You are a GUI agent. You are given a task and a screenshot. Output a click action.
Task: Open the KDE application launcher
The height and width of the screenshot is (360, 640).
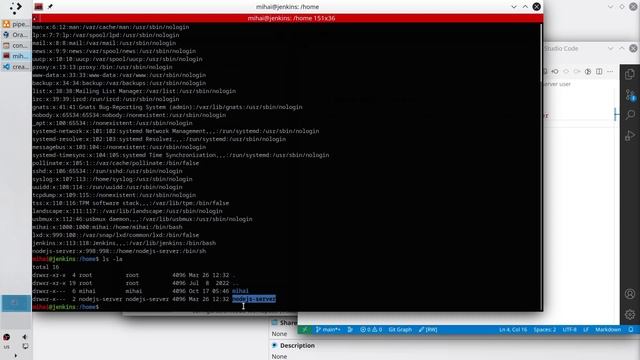(16, 8)
